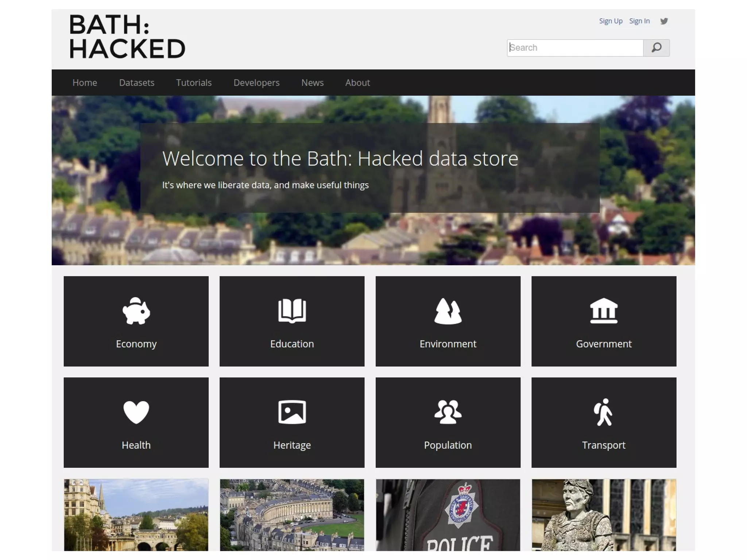Navigate to the Developers page
The image size is (747, 560).
coord(256,83)
